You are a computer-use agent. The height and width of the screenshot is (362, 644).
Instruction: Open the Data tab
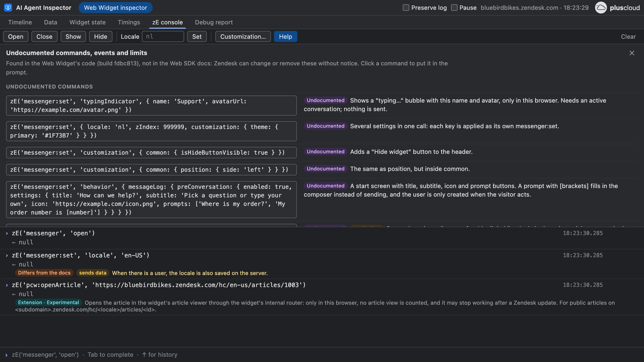tap(51, 22)
